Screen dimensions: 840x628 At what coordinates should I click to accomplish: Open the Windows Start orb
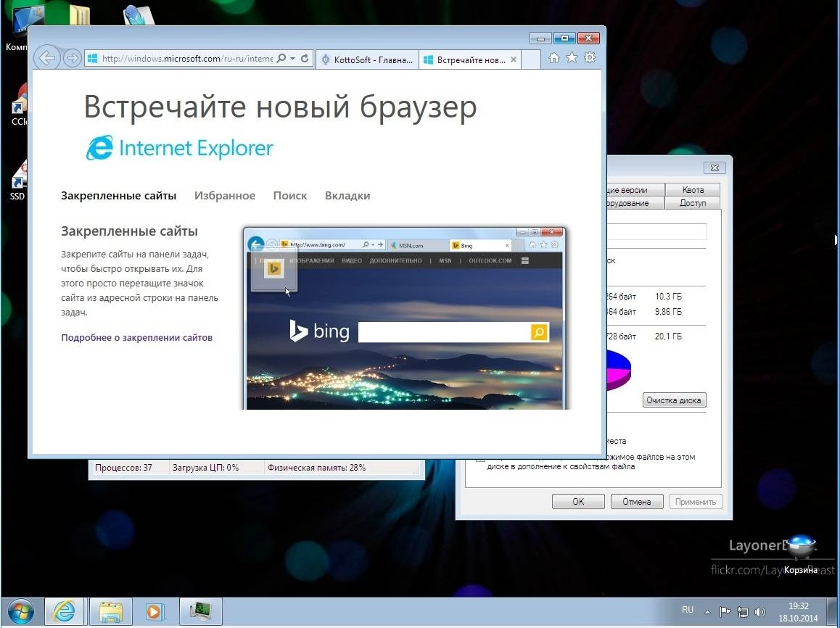coord(20,611)
